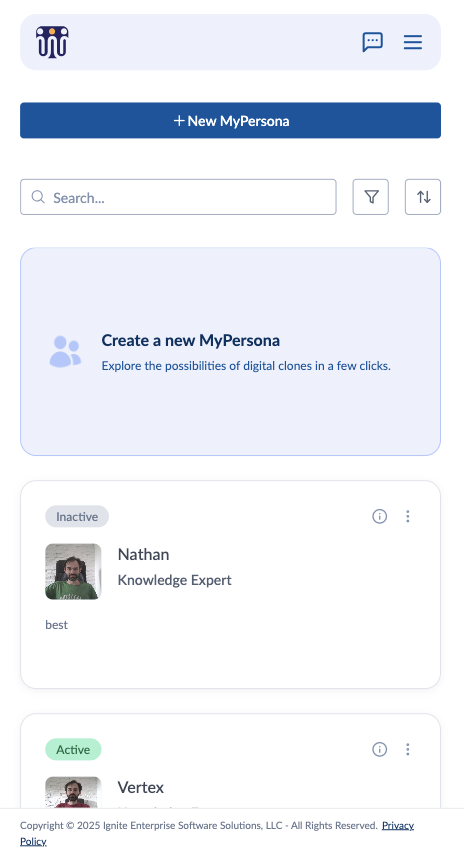
Task: Open the hamburger menu
Action: tap(413, 42)
